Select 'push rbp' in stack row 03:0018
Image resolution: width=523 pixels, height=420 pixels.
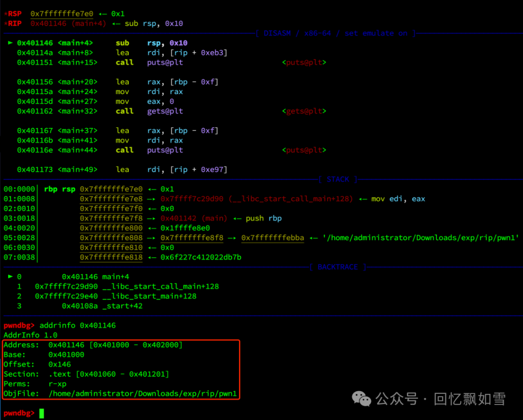point(263,218)
